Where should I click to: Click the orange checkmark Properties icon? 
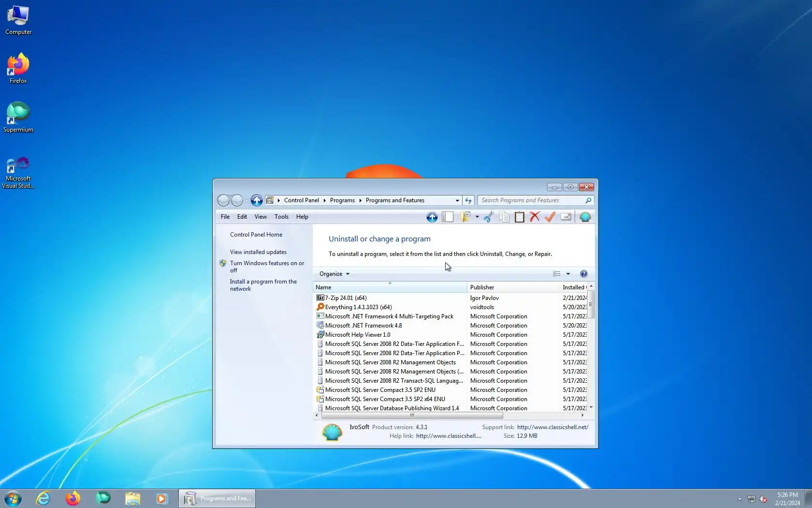tap(550, 217)
